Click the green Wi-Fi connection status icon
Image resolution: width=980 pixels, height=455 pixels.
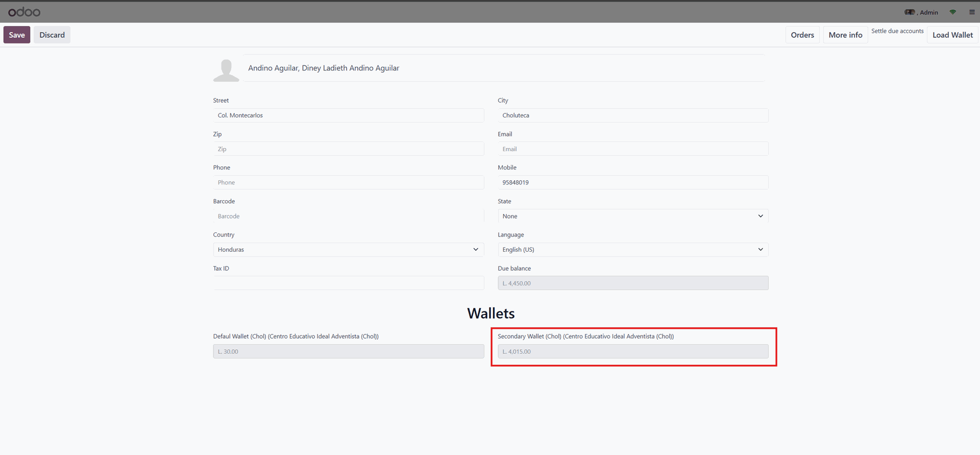coord(952,12)
